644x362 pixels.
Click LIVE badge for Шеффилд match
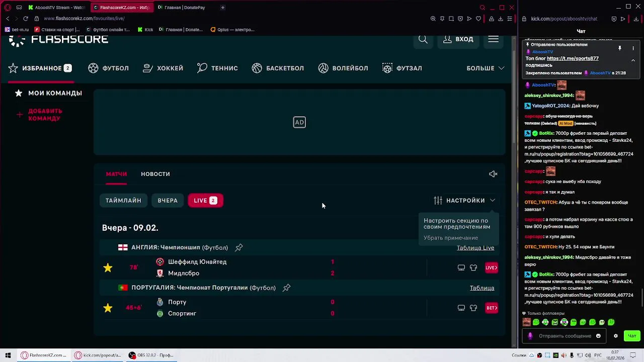(492, 267)
